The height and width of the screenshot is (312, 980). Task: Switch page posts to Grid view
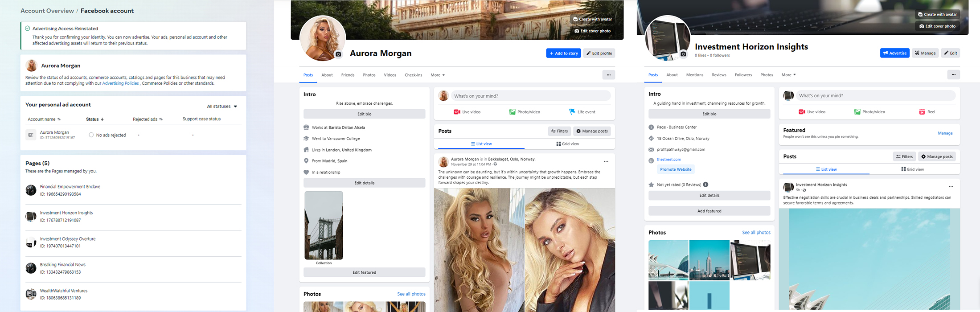point(913,169)
